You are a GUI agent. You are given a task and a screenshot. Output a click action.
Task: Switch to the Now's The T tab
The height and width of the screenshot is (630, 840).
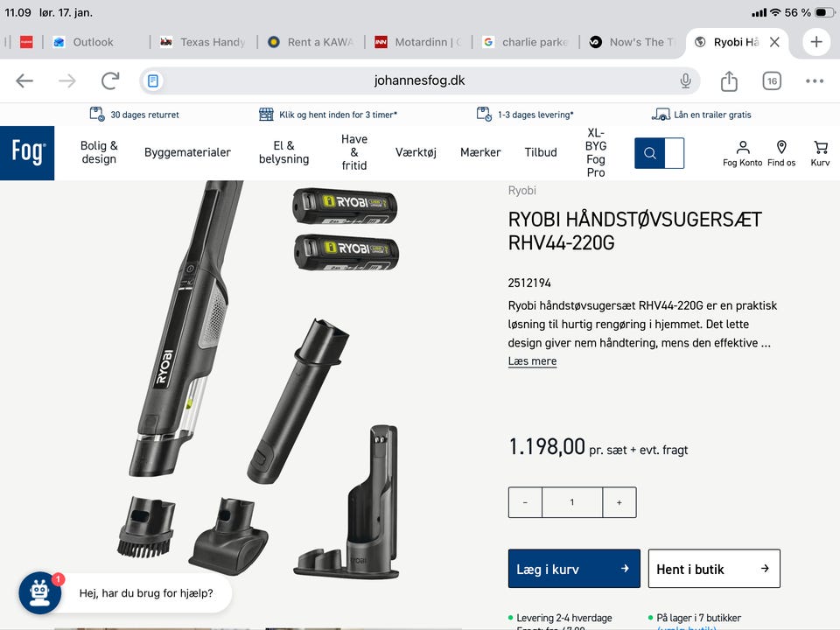click(x=633, y=42)
